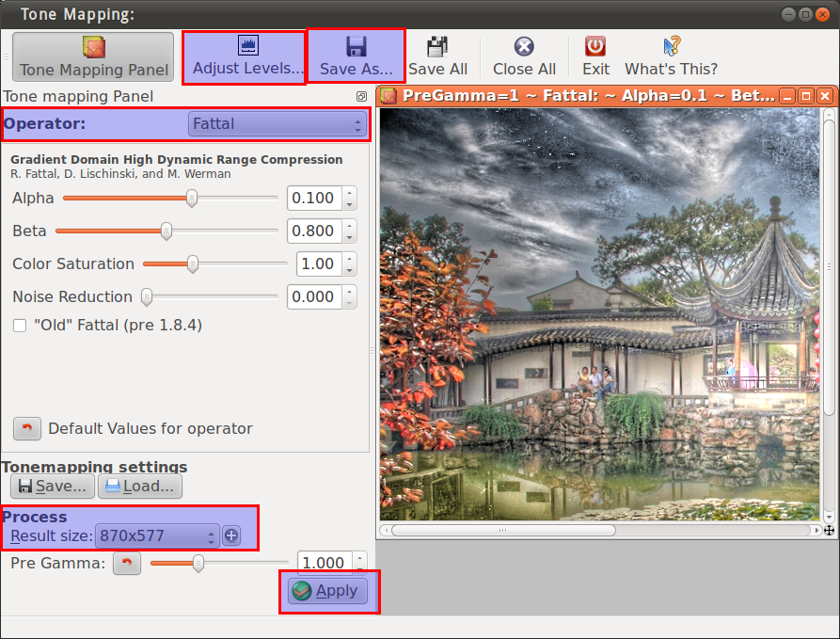Click the Beta slider handle

tap(166, 232)
